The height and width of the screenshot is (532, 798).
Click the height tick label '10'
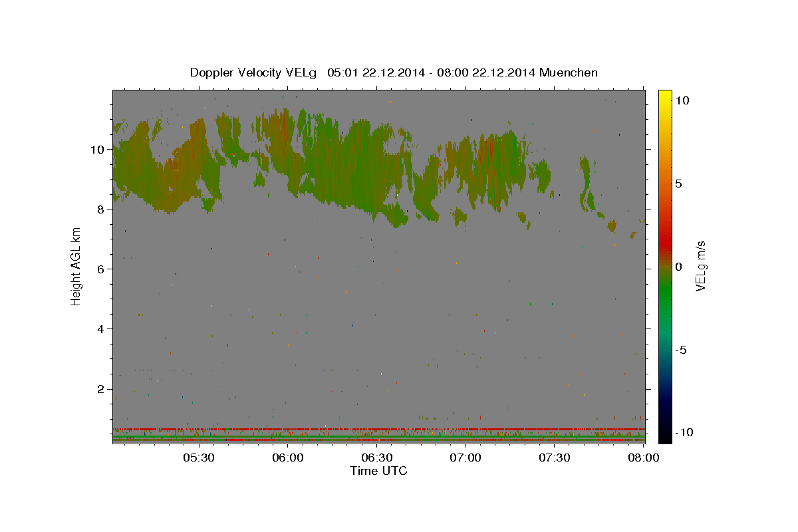[x=97, y=149]
